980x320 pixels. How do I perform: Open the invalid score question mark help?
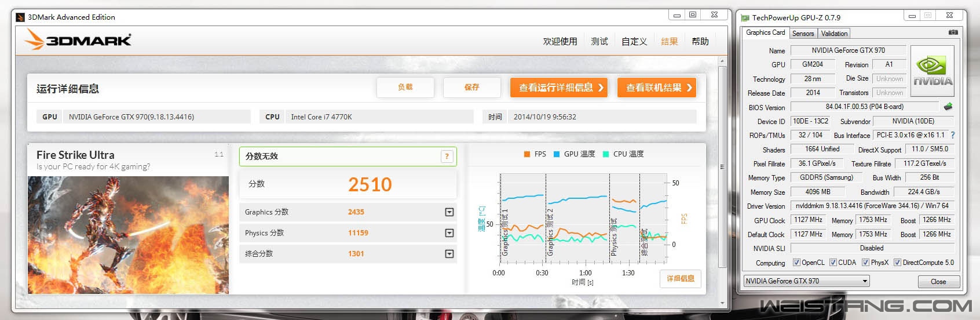447,156
